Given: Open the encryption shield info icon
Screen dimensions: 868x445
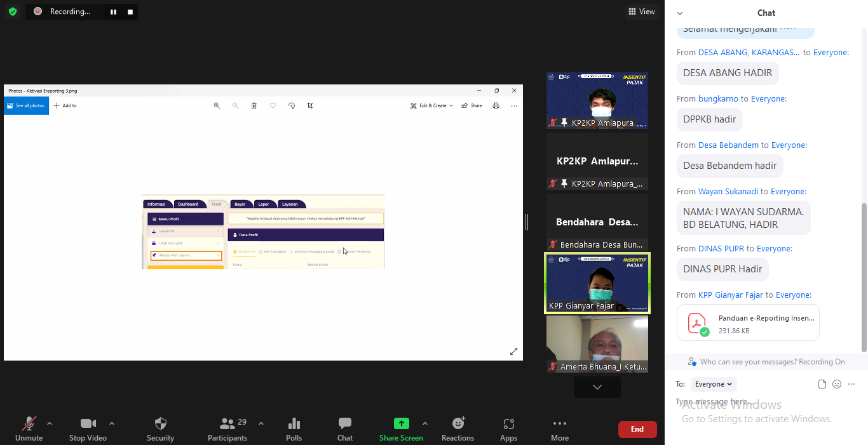Looking at the screenshot, I should tap(13, 11).
